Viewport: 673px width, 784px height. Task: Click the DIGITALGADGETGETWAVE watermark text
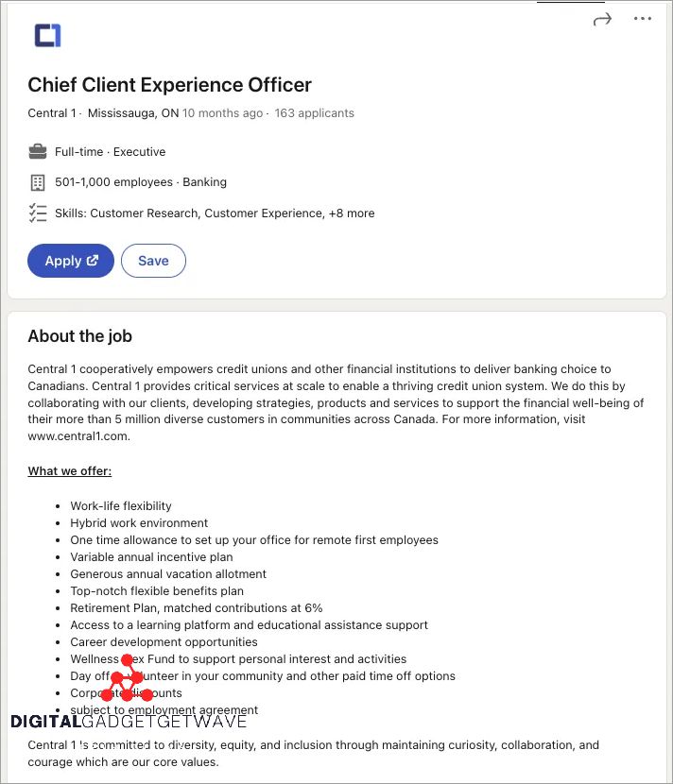(x=129, y=722)
